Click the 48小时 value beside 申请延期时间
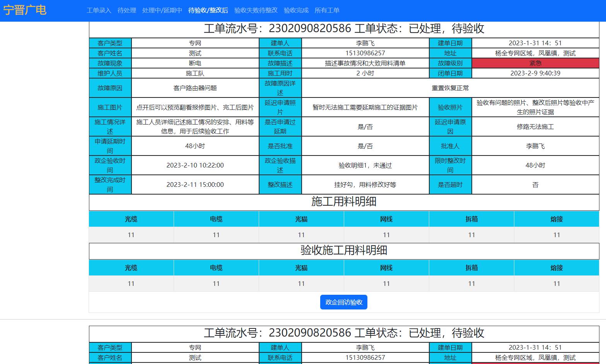Screen dimensions: 606x364 (x=195, y=146)
